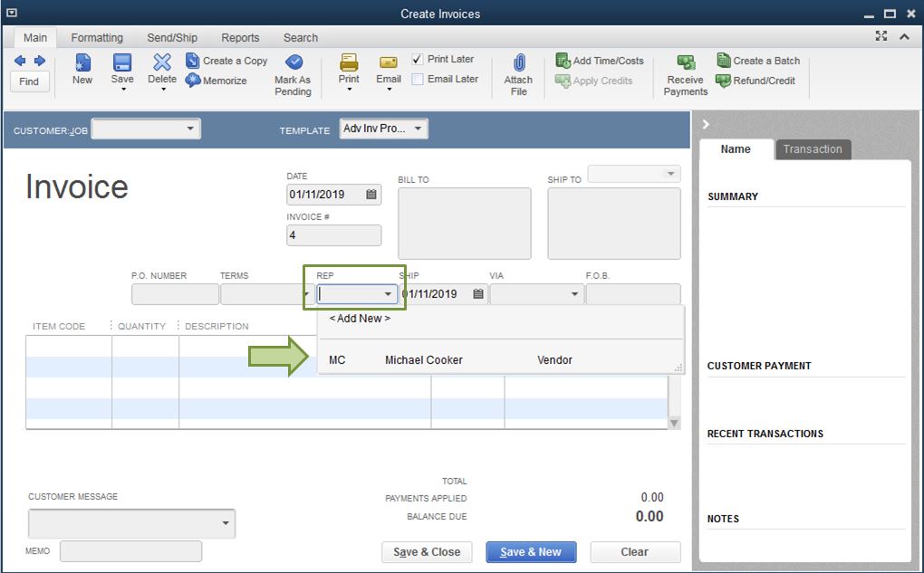This screenshot has height=573, width=924.
Task: Click the Delete invoice icon
Action: pos(161,71)
